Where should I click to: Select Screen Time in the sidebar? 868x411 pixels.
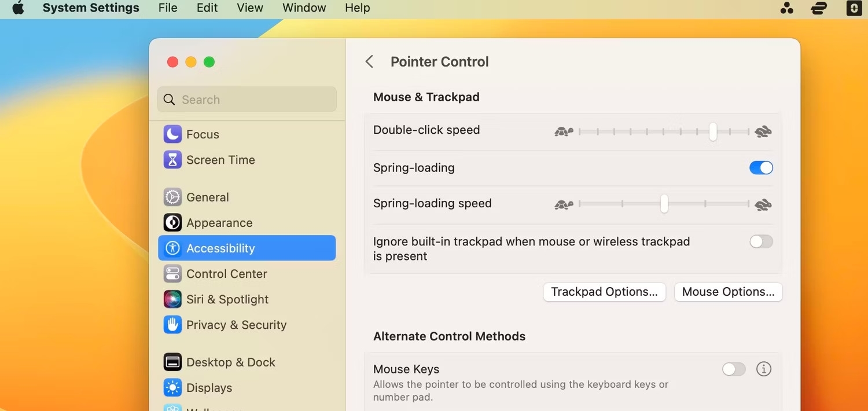pyautogui.click(x=247, y=160)
